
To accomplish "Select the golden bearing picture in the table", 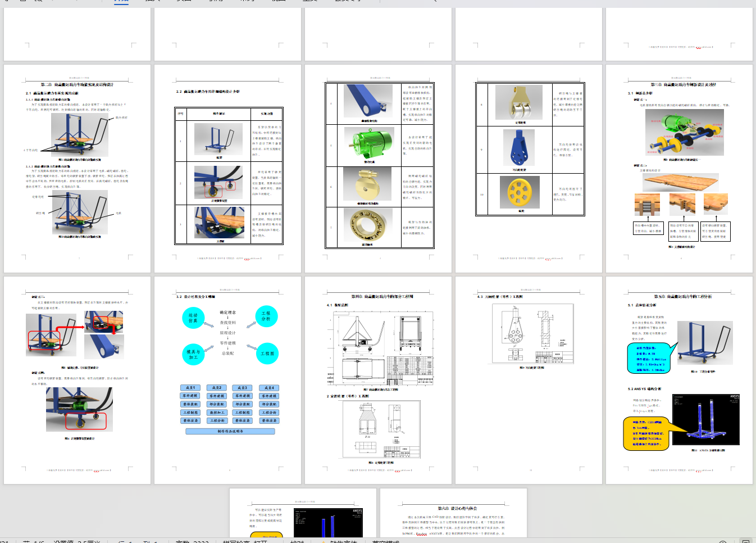I will (x=368, y=225).
